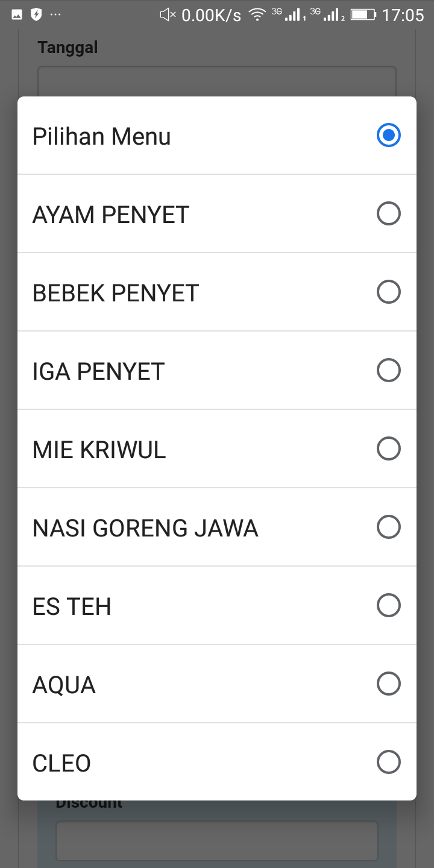
Task: Pick IGA PENYET radio button
Action: (x=388, y=370)
